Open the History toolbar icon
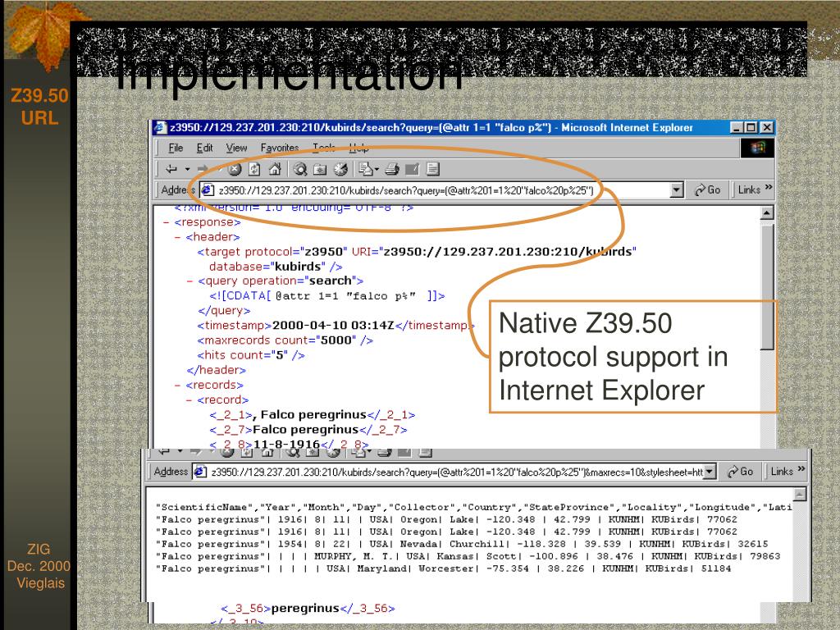The height and width of the screenshot is (630, 840). pos(340,170)
